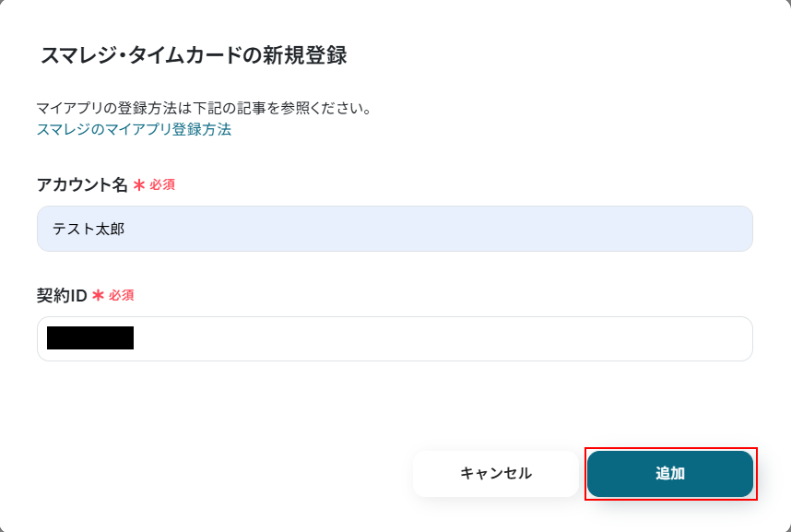Click the テスト太郎 text in the account field
The image size is (791, 532).
point(89,229)
